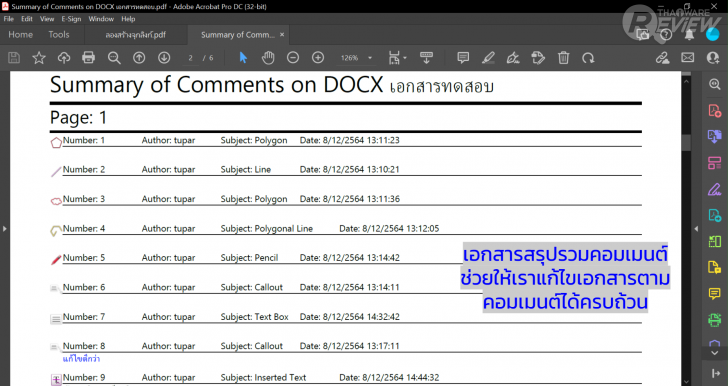
Task: Go to previous page arrow
Action: [139, 58]
